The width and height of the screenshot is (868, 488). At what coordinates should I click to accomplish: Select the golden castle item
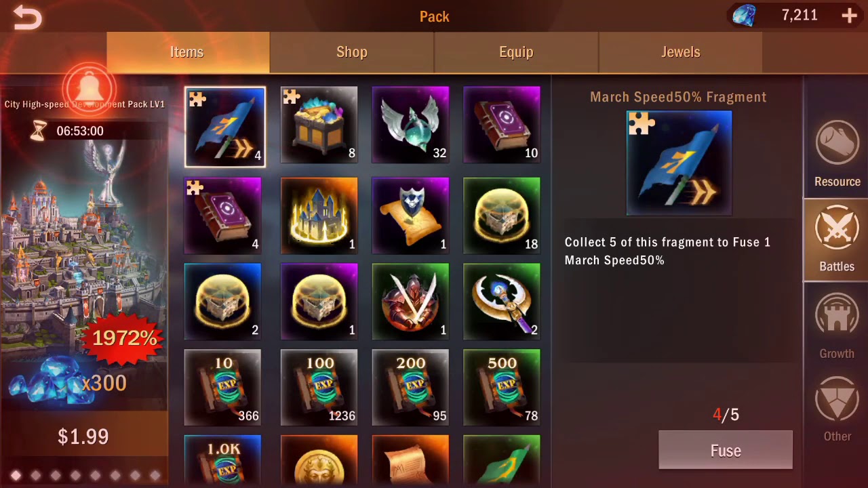tap(319, 216)
